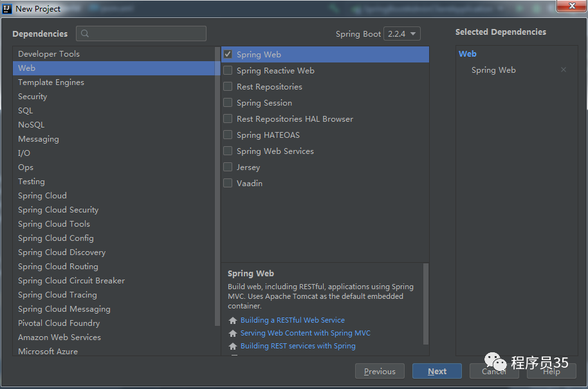588x389 pixels.
Task: Enable Rest Repositories HAL Browser checkbox
Action: (228, 119)
